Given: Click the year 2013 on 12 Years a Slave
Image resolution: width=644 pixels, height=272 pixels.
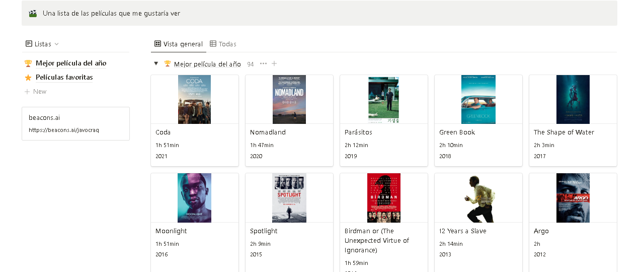Looking at the screenshot, I should coord(445,254).
